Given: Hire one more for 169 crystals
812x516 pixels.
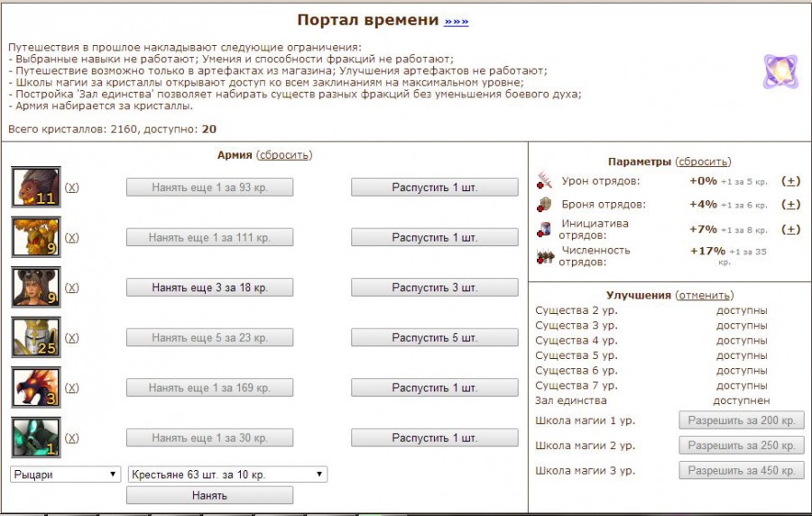Looking at the screenshot, I should click(x=209, y=388).
